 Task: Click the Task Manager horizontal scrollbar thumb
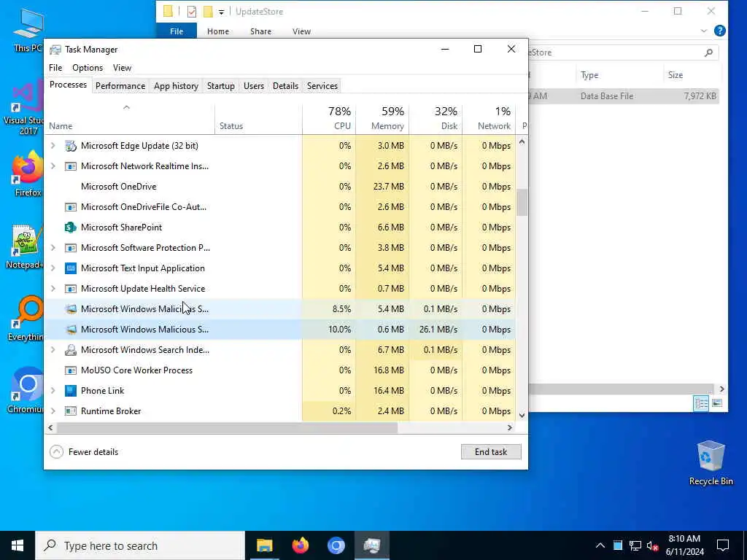pos(227,428)
